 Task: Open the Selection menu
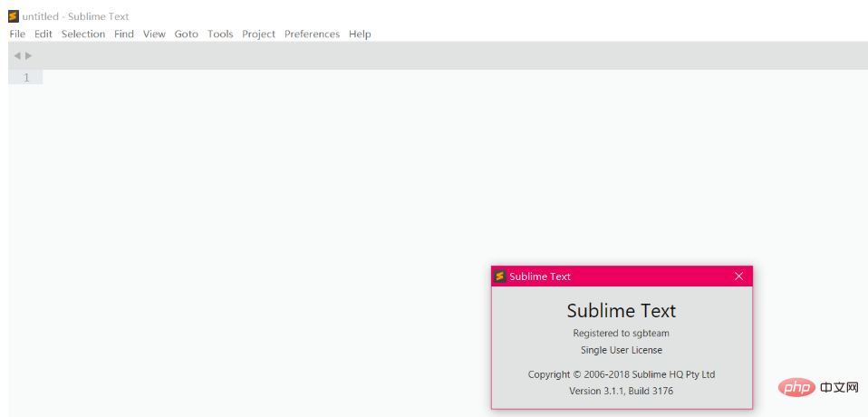(83, 34)
